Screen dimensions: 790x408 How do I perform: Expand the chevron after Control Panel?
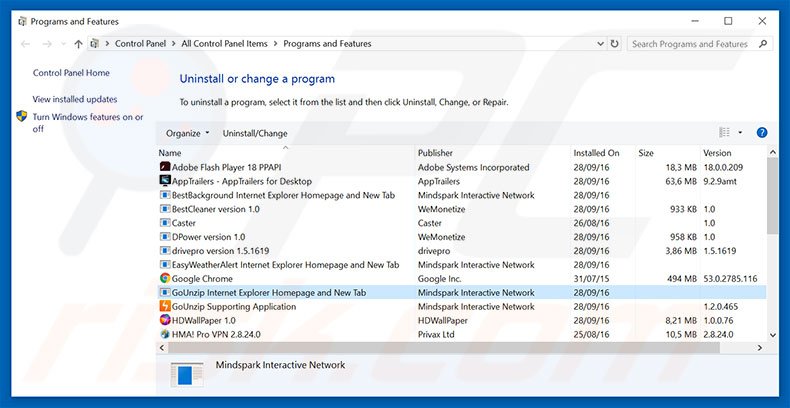174,44
